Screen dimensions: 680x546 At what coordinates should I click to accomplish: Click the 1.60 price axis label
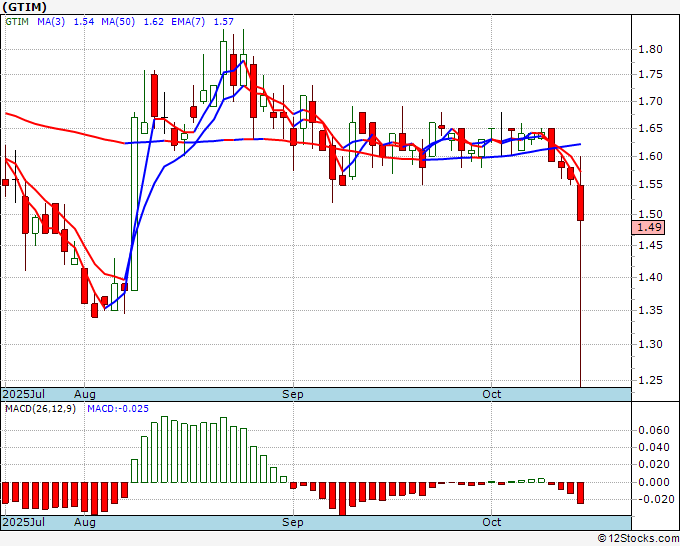[x=651, y=156]
